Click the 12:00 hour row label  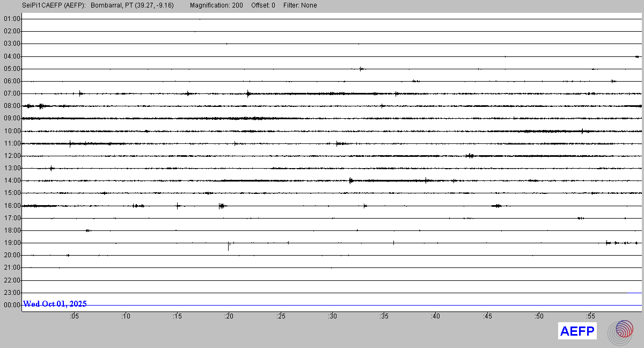coord(11,156)
